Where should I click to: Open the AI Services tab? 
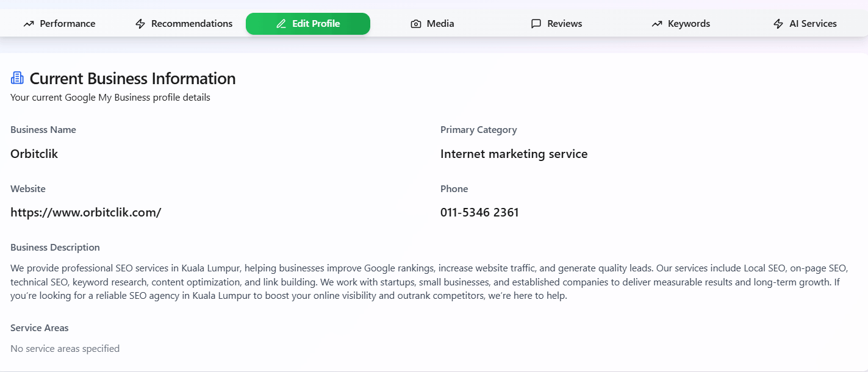812,24
